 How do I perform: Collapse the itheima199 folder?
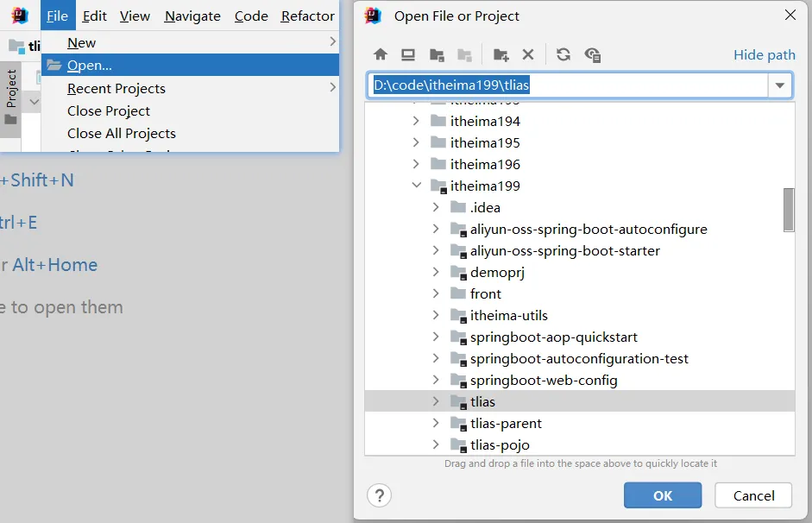417,186
